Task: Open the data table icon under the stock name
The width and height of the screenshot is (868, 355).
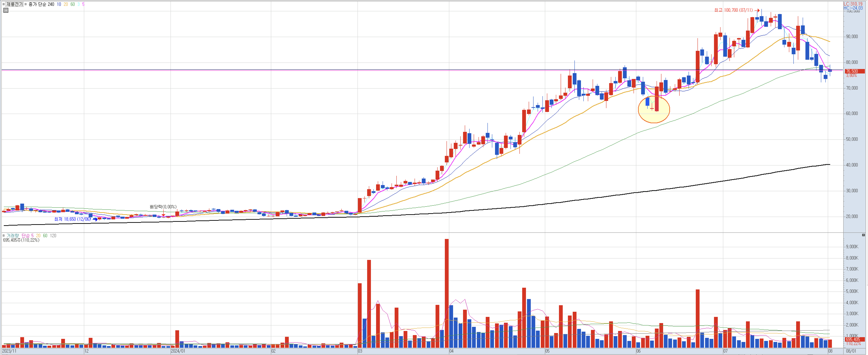Action: tap(6, 10)
